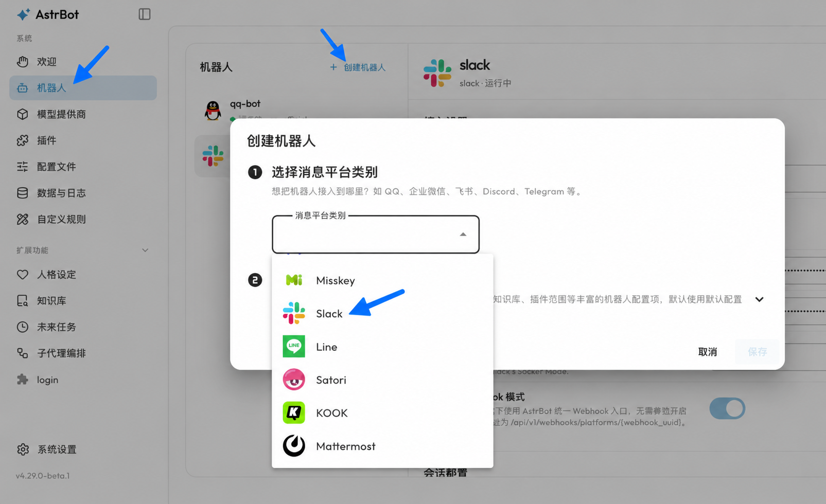Viewport: 826px width, 504px height.
Task: Open the 消息平台类别 combo box
Action: tap(376, 235)
